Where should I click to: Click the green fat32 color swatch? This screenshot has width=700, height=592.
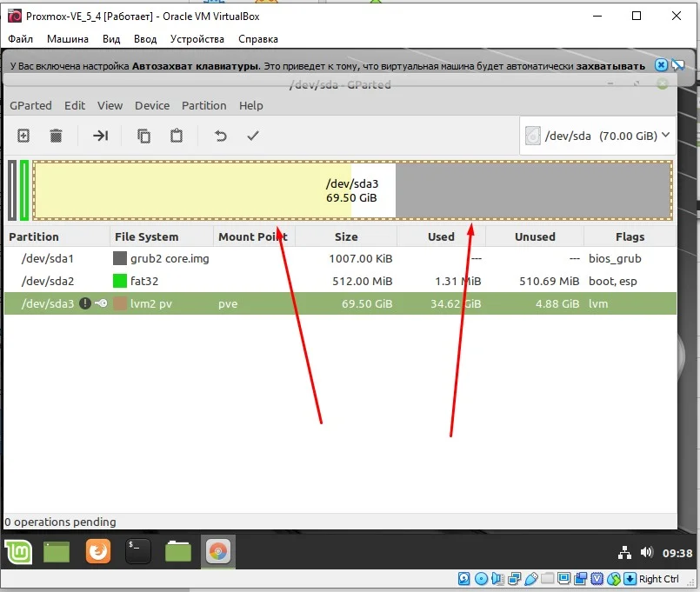click(120, 281)
